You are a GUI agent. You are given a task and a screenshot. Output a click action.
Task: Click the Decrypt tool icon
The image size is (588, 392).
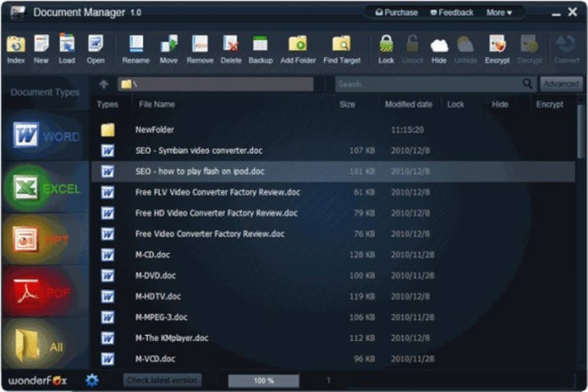pyautogui.click(x=529, y=44)
